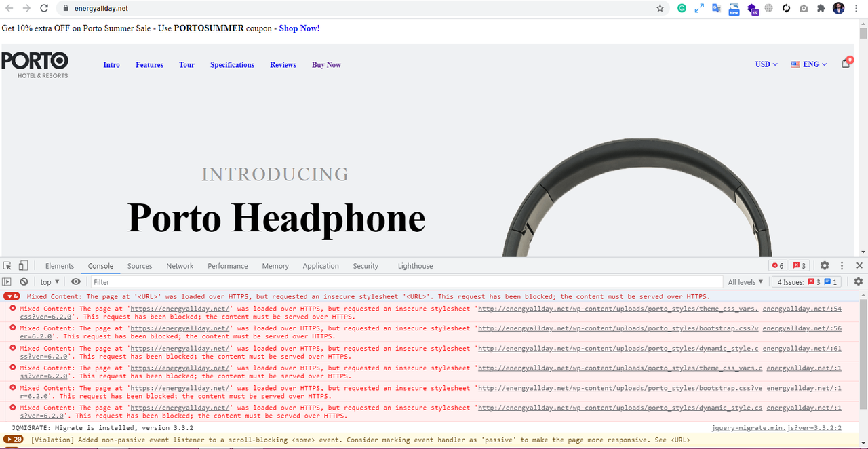Image resolution: width=868 pixels, height=449 pixels.
Task: Click the gray globe extension icon
Action: coord(769,8)
